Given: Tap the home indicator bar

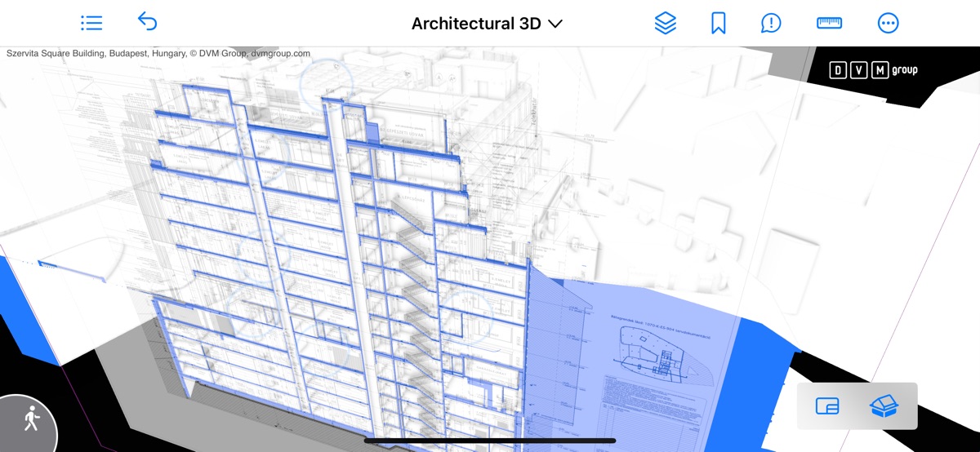Looking at the screenshot, I should point(490,441).
